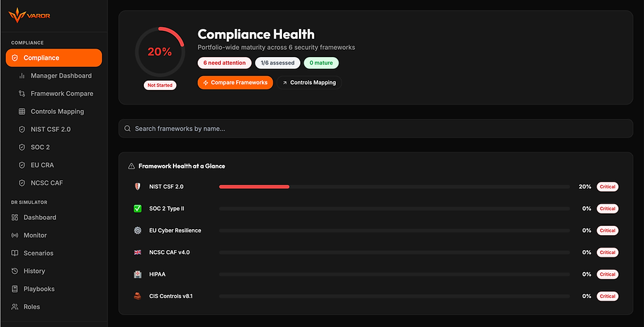
Task: Click the dashboard tiles icon beside Dashboard
Action: [14, 217]
